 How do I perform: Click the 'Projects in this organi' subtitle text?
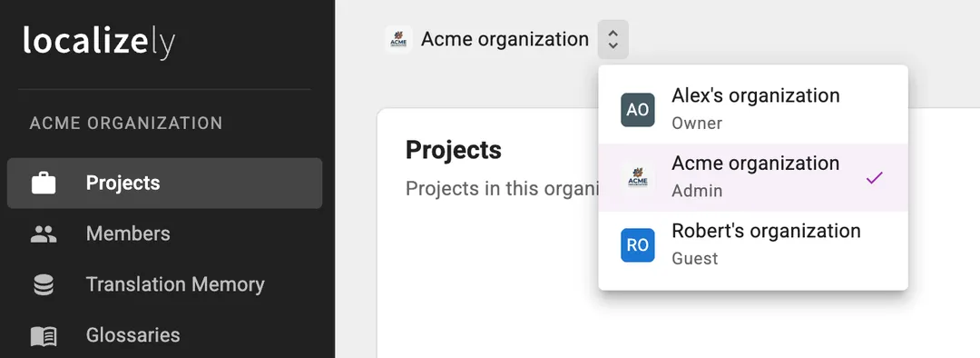pos(502,188)
